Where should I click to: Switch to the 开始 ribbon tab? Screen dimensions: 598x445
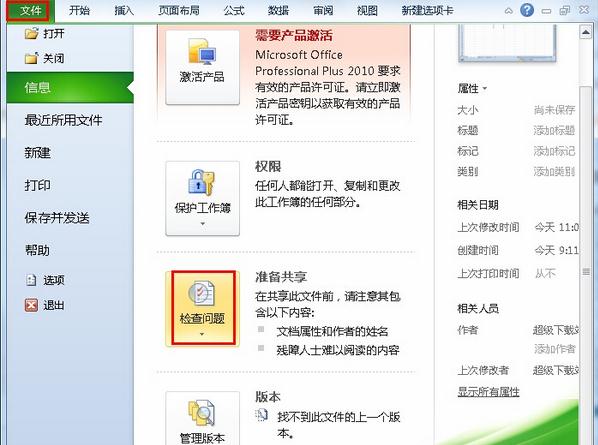[x=79, y=10]
